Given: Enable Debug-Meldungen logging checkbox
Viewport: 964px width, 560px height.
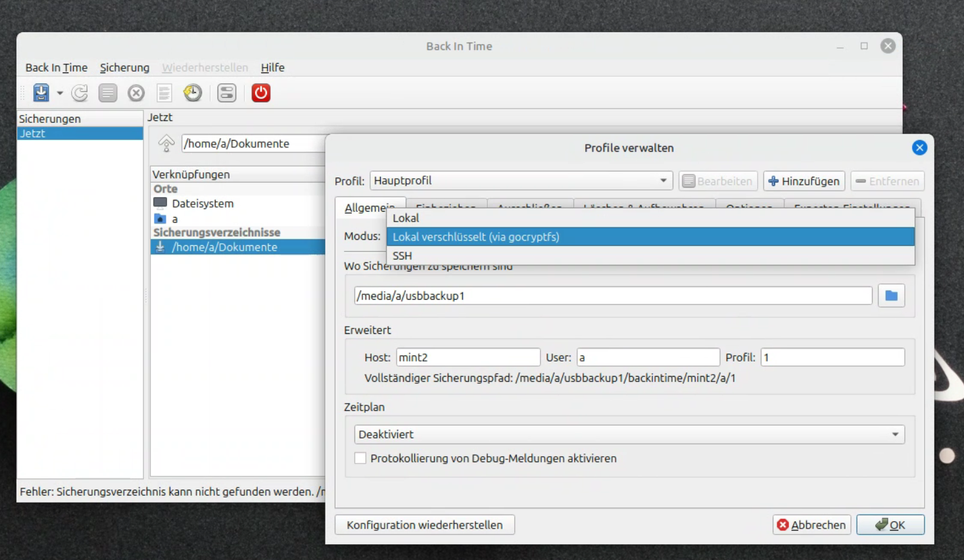Looking at the screenshot, I should tap(360, 458).
